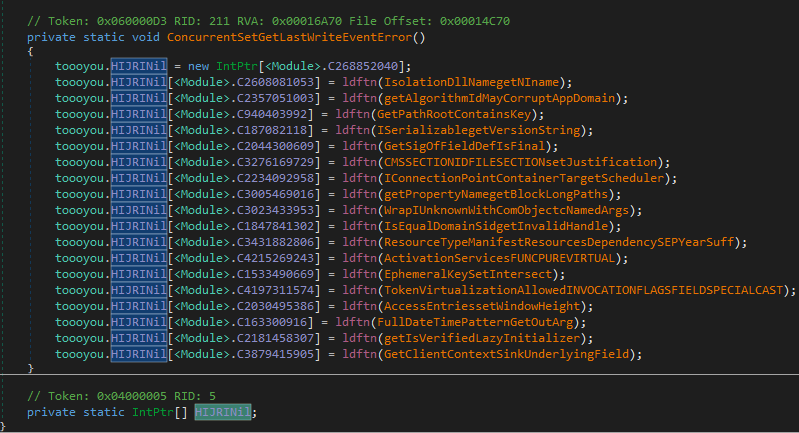The width and height of the screenshot is (799, 433).
Task: Click the getPropertyNamegetBlockLongPaths reference
Action: [493, 193]
